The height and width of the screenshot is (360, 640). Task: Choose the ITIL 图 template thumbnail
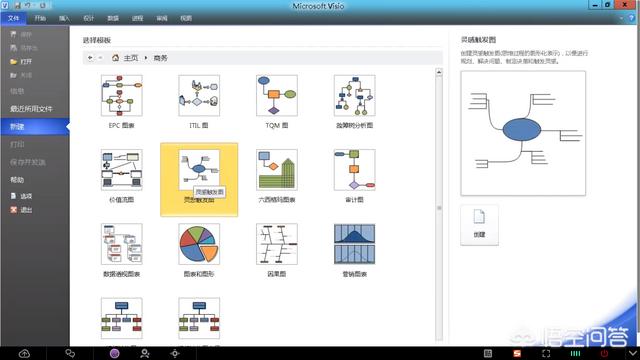pos(199,96)
